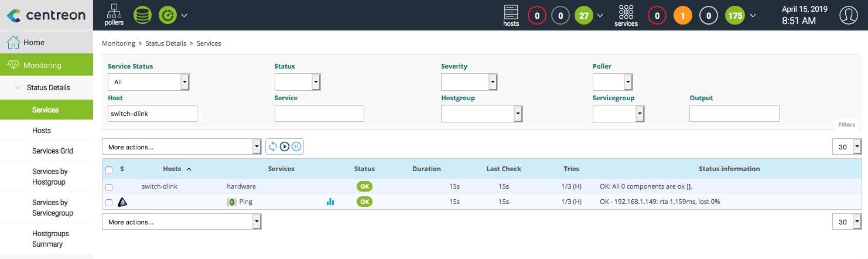The width and height of the screenshot is (868, 259).
Task: Open Services Grid in sidebar
Action: (53, 151)
